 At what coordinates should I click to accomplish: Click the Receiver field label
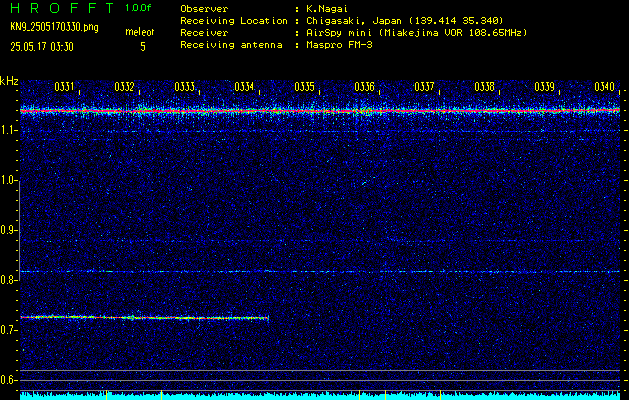tap(204, 33)
